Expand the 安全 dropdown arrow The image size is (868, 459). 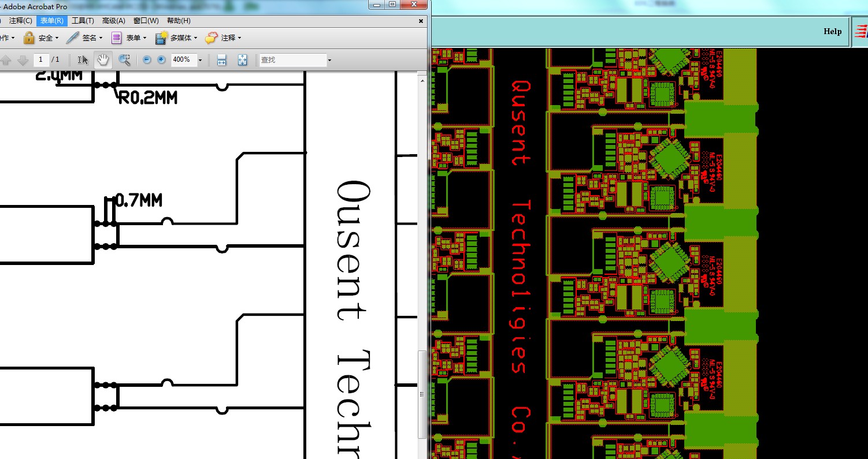click(x=57, y=38)
